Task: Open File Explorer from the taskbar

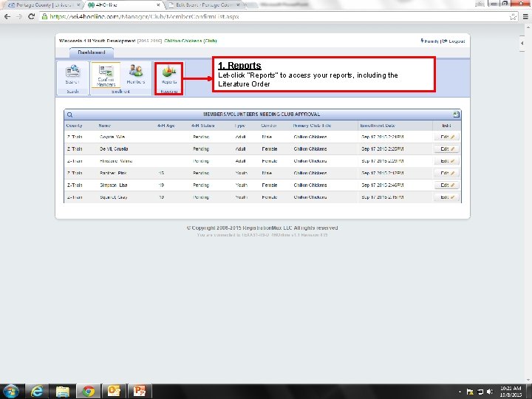Action: [x=62, y=392]
